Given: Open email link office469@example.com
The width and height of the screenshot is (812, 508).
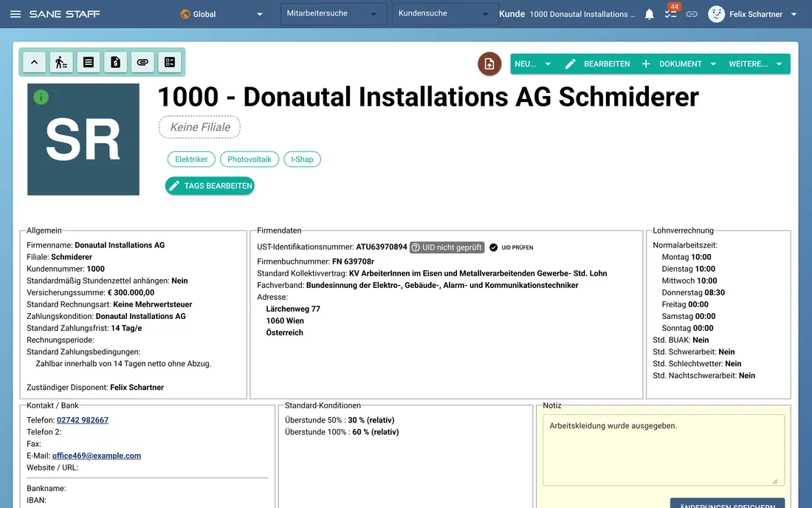Looking at the screenshot, I should (96, 456).
